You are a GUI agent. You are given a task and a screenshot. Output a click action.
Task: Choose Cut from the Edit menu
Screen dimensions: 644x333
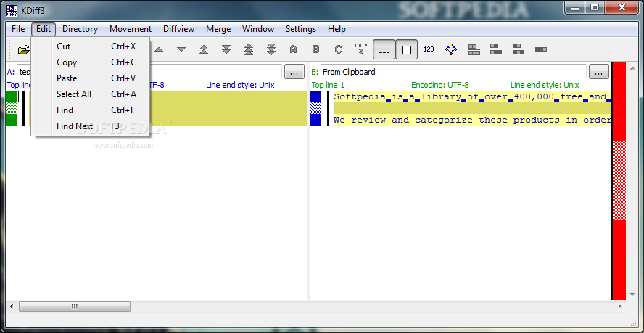click(91, 46)
